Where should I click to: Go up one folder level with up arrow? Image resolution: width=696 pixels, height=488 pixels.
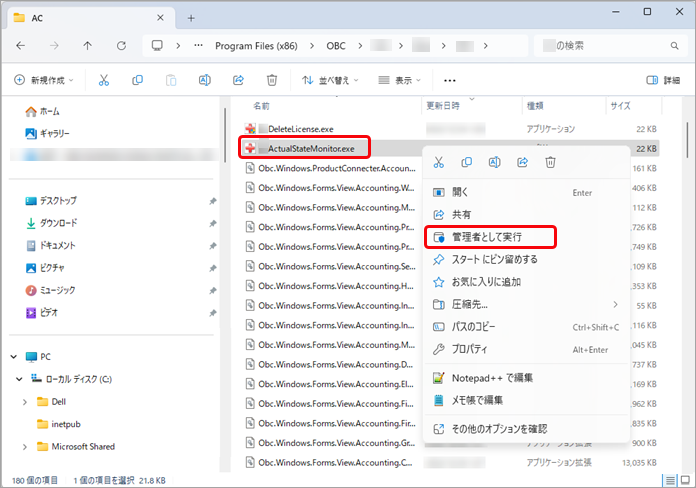pyautogui.click(x=88, y=46)
